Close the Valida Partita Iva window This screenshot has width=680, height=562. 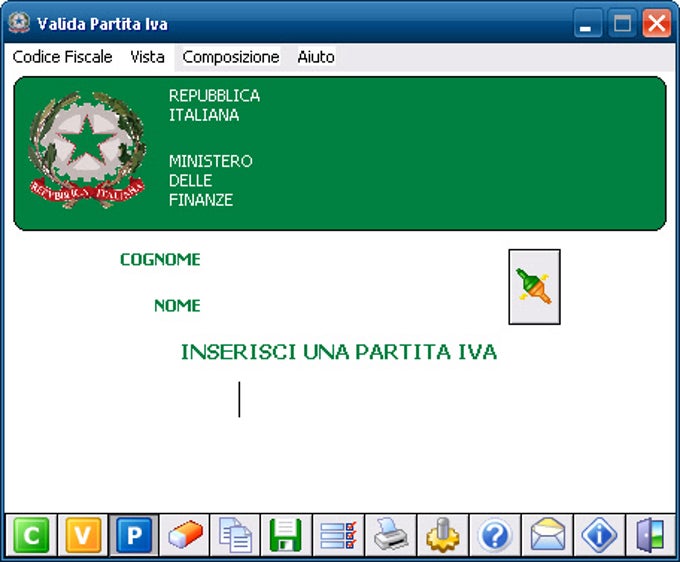point(657,23)
